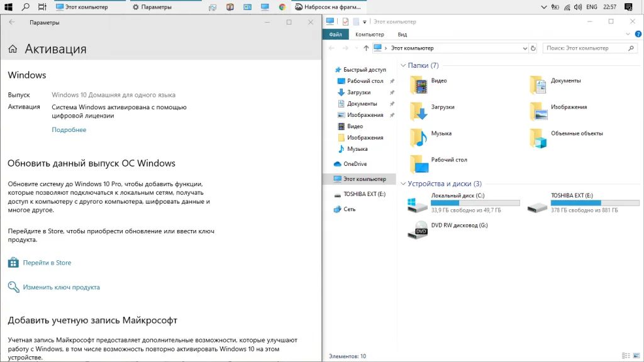
Task: Select the Музыка folder in Папки
Action: 431,138
